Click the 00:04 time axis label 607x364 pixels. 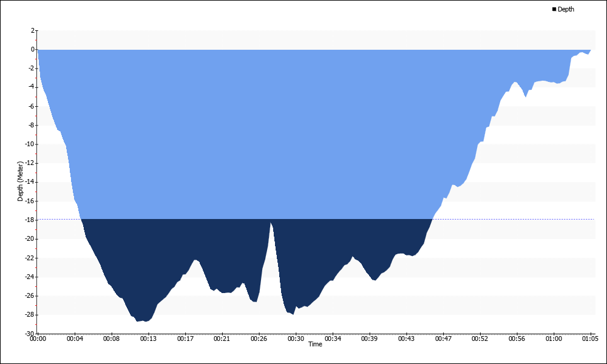tap(75, 339)
